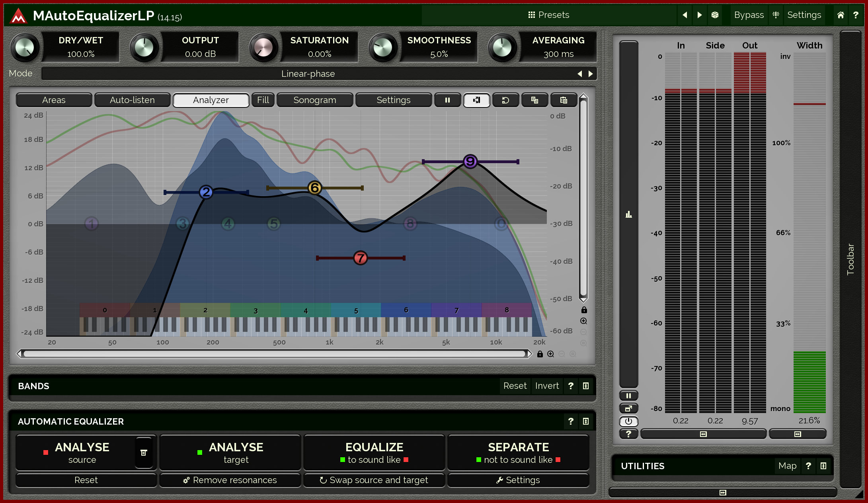Collapse the BANDS panel

coord(585,386)
